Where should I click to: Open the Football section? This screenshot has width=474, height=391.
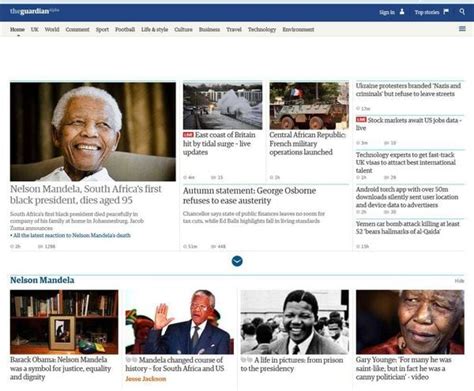click(x=125, y=29)
